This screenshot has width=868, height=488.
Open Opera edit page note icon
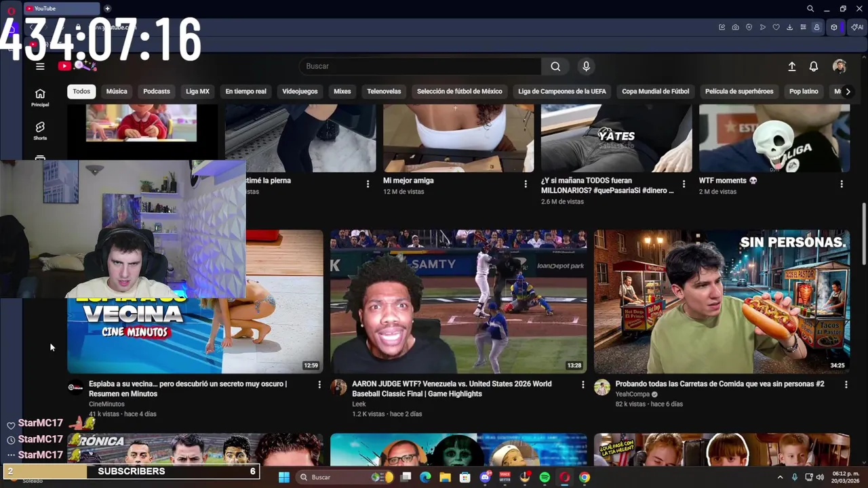(722, 27)
